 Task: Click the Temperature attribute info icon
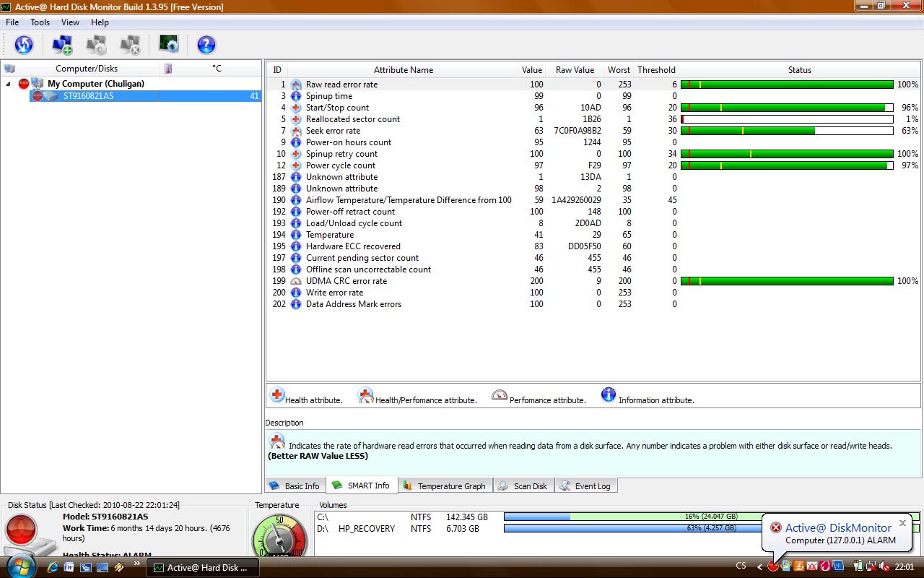(296, 235)
